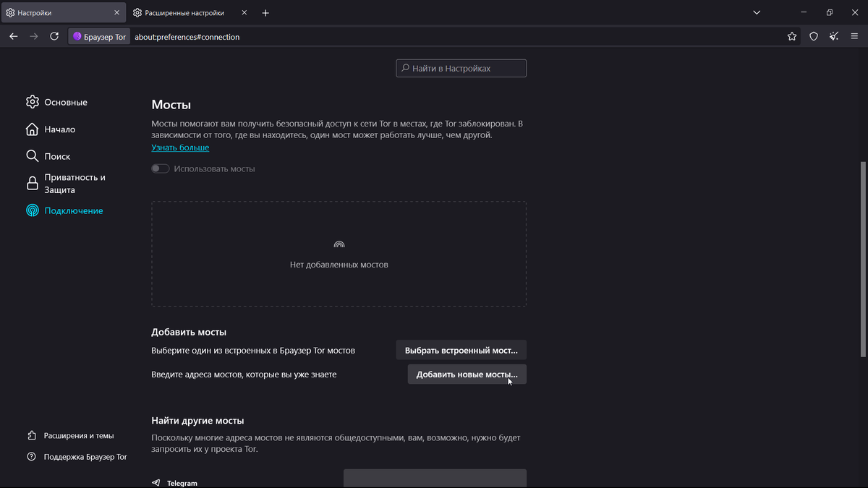Switch to the Расширенные настройки tab
The width and height of the screenshot is (868, 488).
click(x=191, y=13)
